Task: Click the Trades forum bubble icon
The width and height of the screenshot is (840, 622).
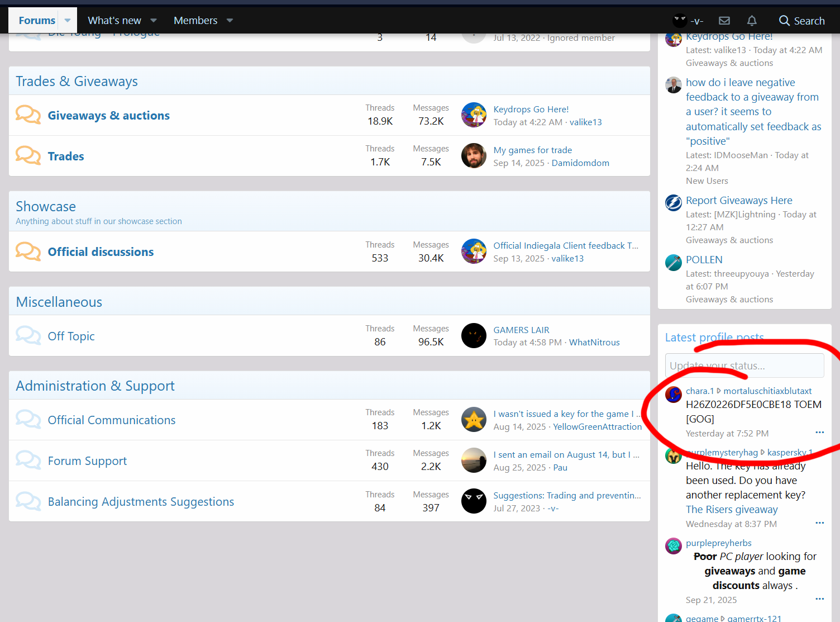Action: [x=28, y=155]
